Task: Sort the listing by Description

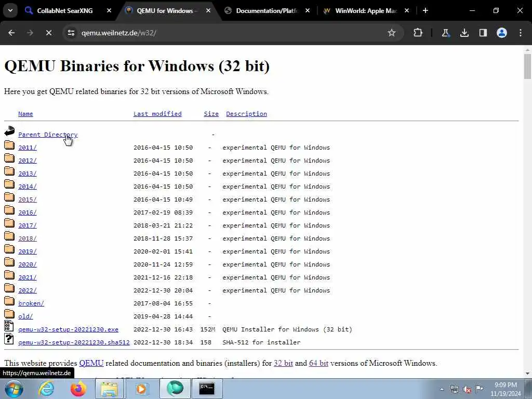Action: coord(246,114)
